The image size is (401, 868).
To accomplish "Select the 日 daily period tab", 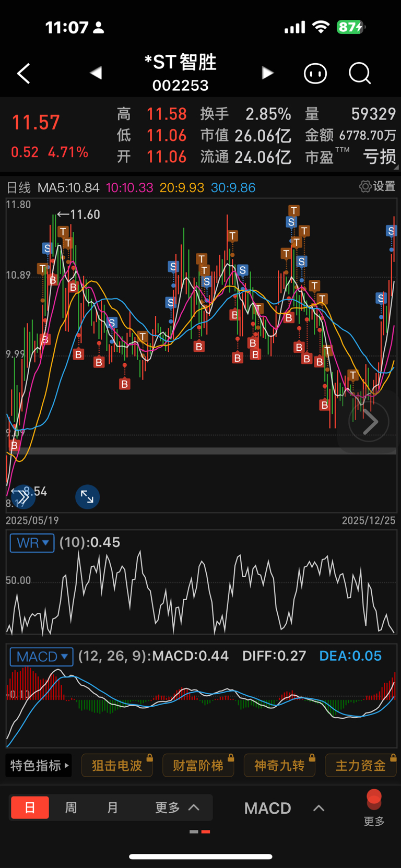I will pyautogui.click(x=30, y=807).
